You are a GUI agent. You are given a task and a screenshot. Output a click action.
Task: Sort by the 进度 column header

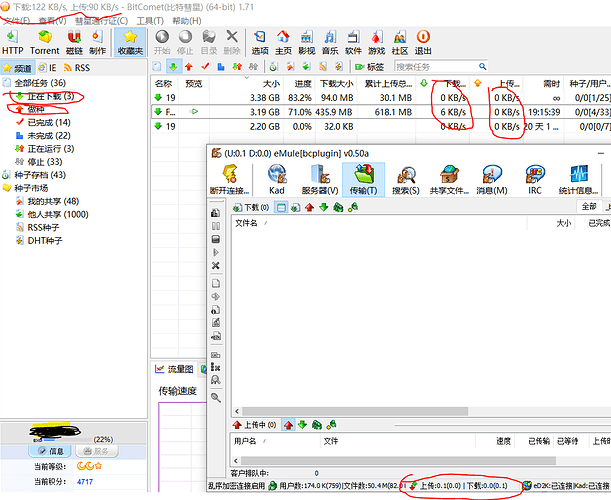[303, 83]
